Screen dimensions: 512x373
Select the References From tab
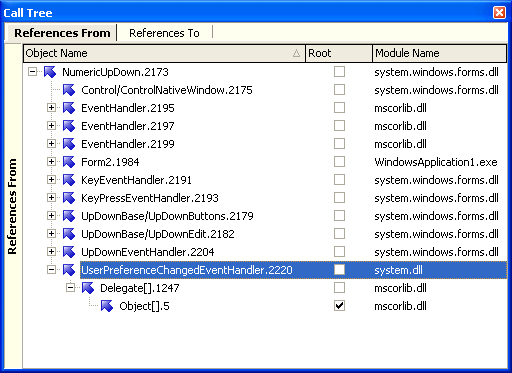click(62, 33)
